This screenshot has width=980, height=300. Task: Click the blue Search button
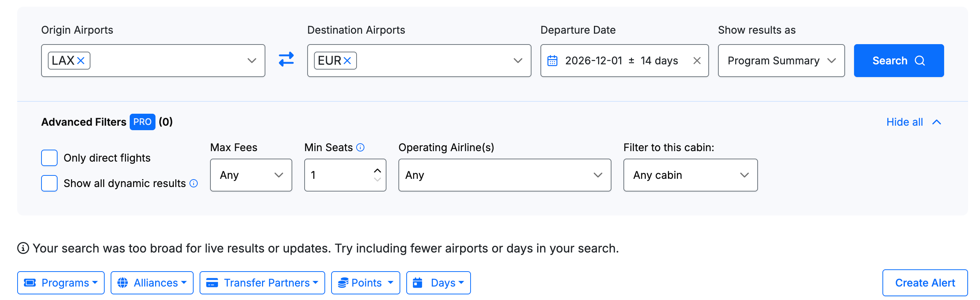click(898, 61)
